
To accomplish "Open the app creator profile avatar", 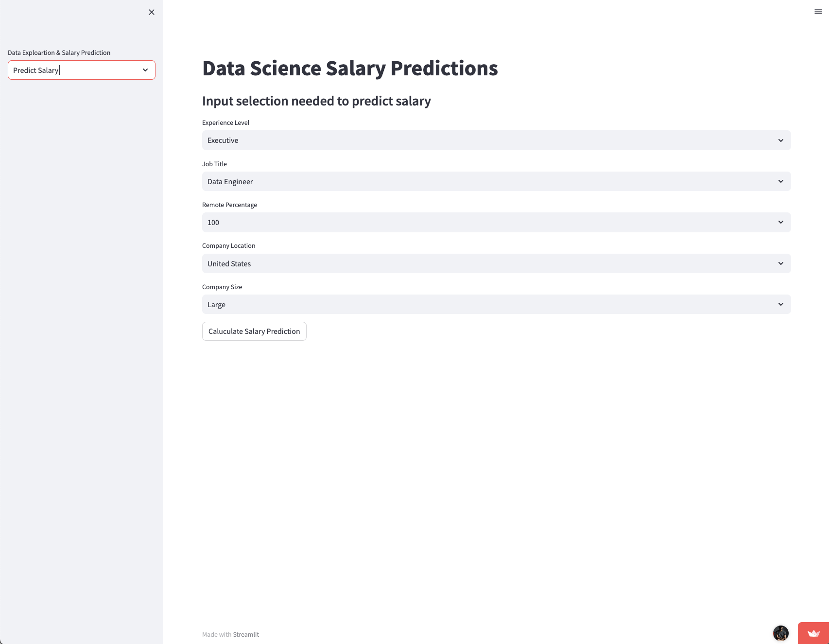I will click(781, 633).
